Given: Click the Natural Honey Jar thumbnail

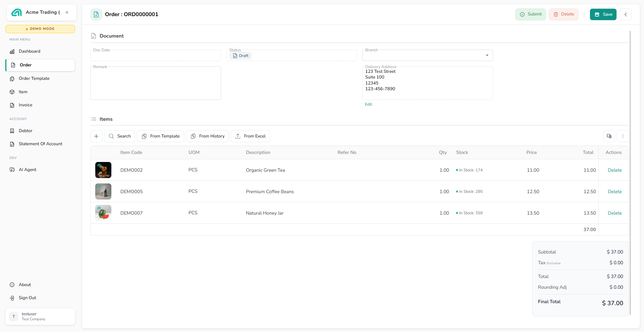Looking at the screenshot, I should tap(103, 213).
